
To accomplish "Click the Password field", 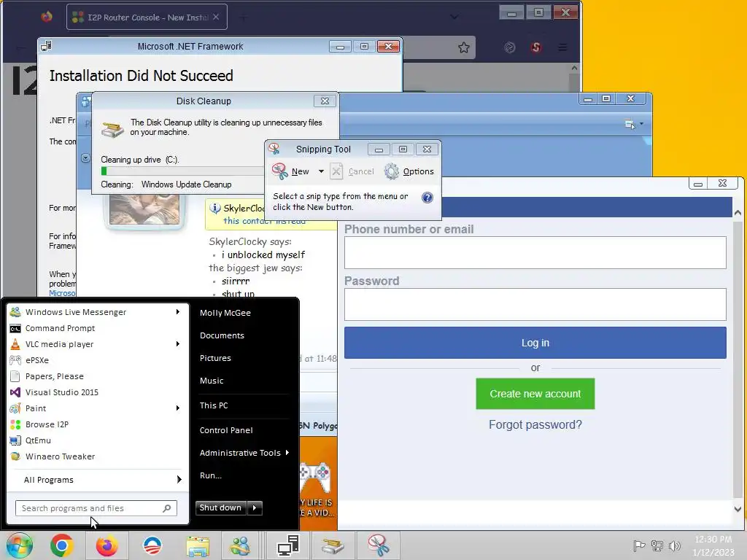I will (535, 304).
